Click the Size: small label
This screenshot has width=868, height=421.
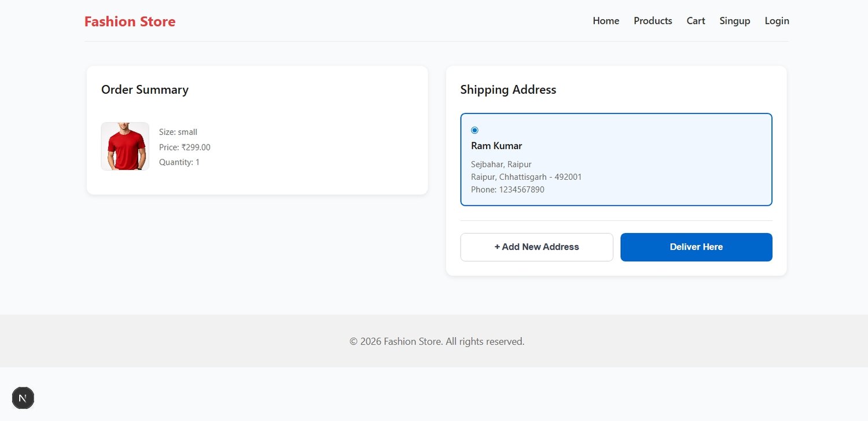pyautogui.click(x=178, y=132)
